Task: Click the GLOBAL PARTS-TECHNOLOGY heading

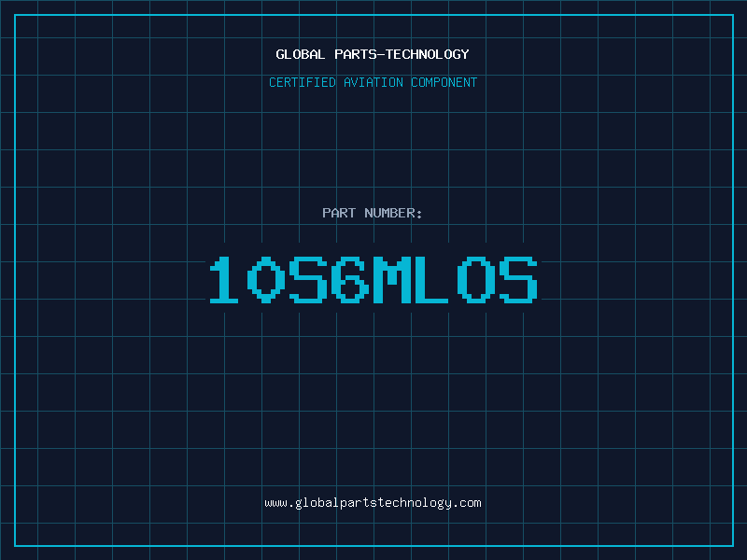Action: [373, 54]
